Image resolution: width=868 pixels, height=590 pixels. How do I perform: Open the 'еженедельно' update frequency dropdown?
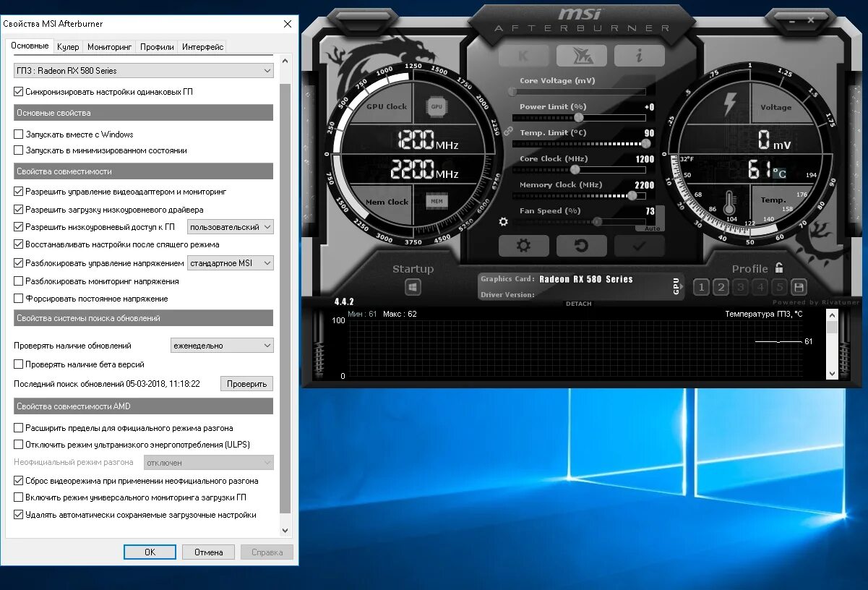[222, 346]
